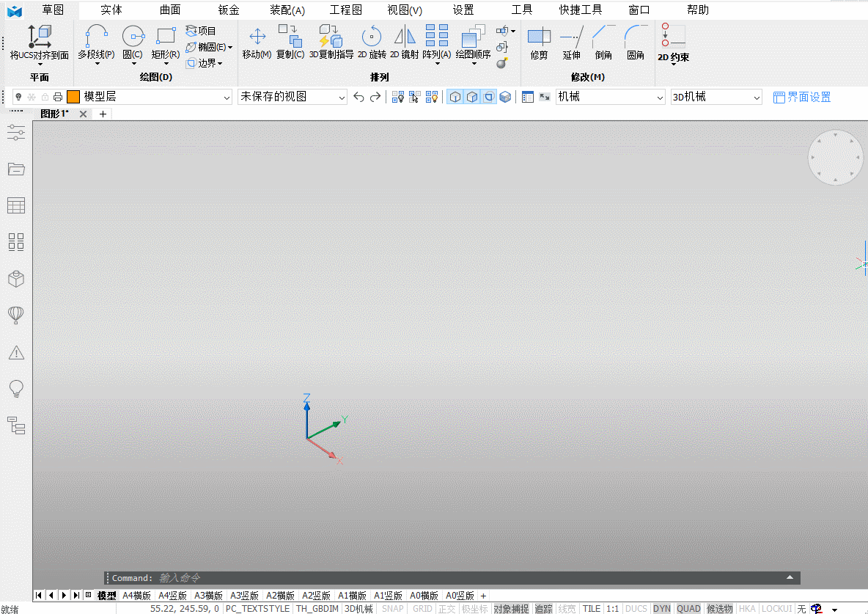Toggle QUAD in status bar

688,608
